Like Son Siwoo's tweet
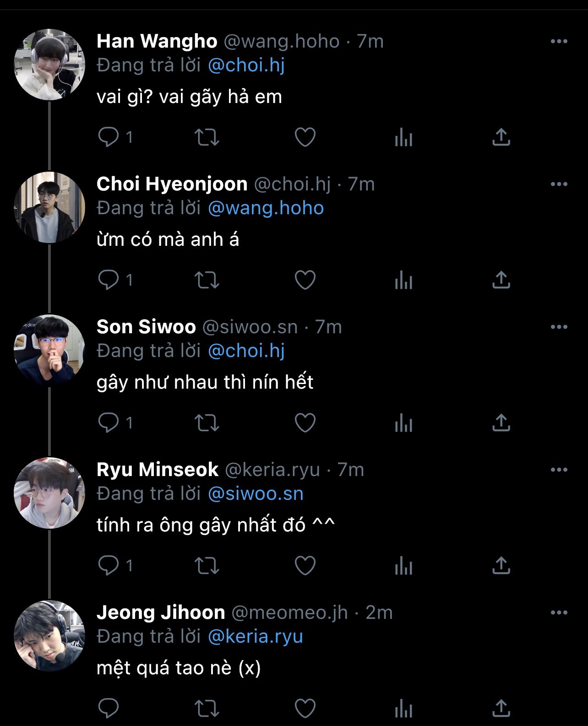 305,423
